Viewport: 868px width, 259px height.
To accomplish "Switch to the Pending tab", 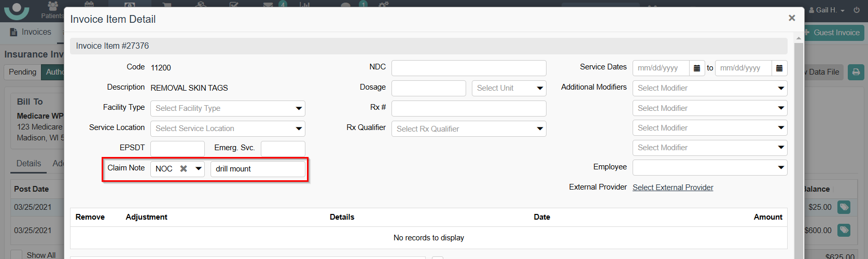I will pyautogui.click(x=22, y=72).
